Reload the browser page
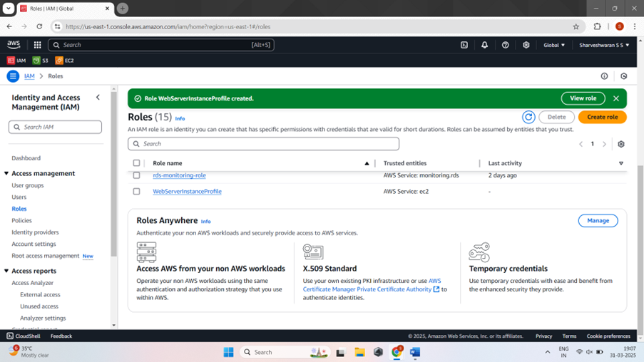 [39, 26]
